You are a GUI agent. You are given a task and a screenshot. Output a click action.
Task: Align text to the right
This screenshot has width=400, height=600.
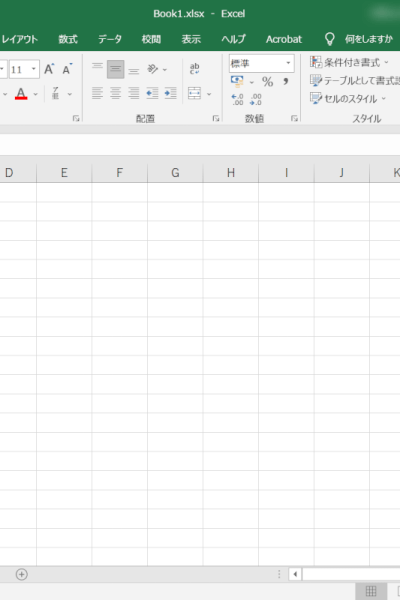134,93
